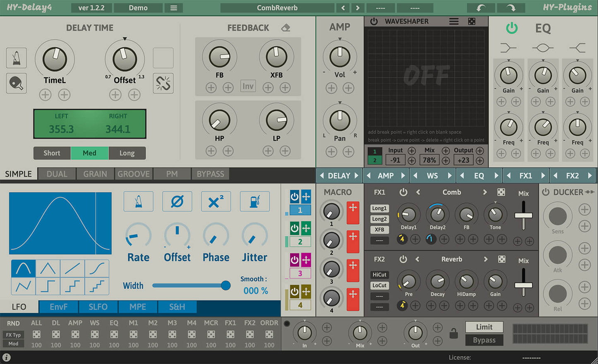Randomize FX2 Reverb with dice icon

click(502, 259)
